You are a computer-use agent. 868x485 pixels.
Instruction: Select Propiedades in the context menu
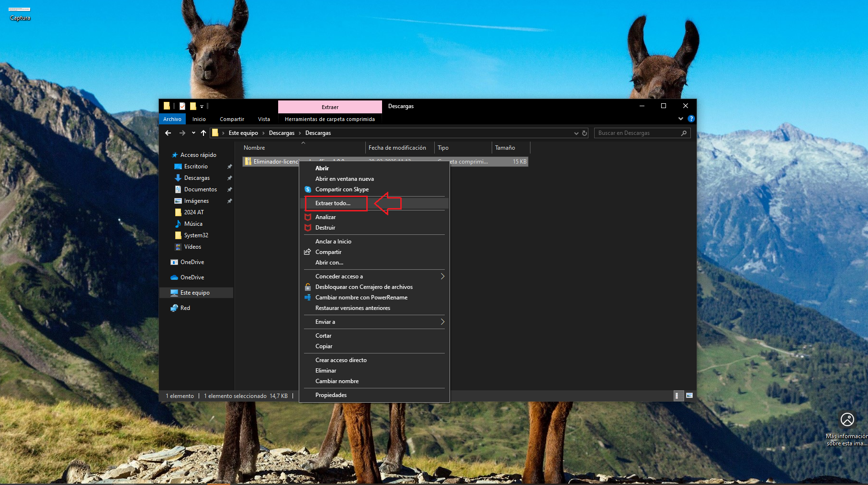[x=331, y=395]
